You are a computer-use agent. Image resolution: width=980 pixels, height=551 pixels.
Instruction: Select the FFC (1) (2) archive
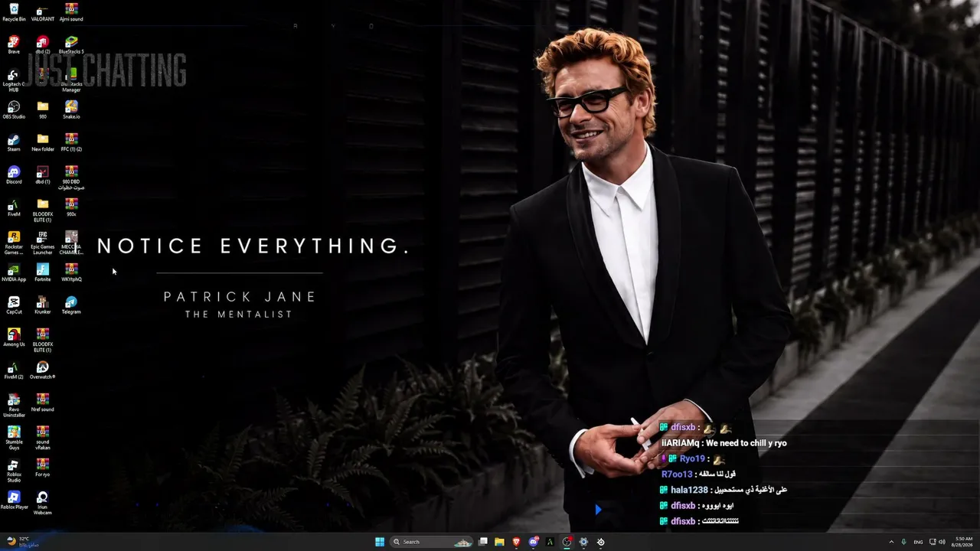click(71, 142)
